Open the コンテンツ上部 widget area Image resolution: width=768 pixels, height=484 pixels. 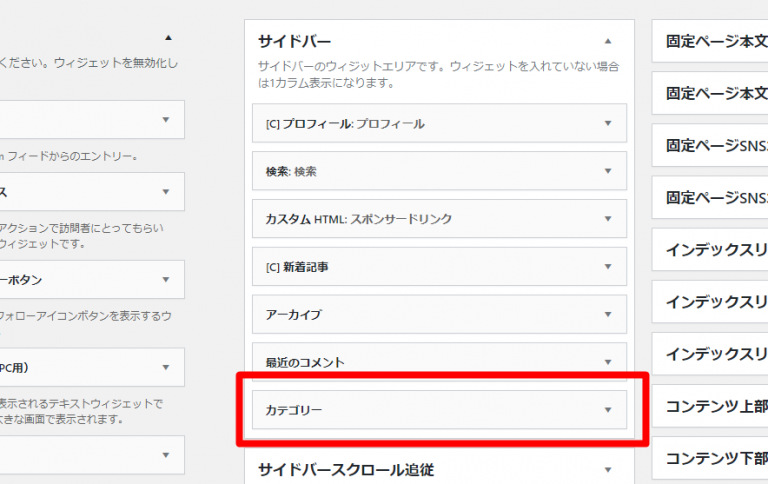(716, 407)
